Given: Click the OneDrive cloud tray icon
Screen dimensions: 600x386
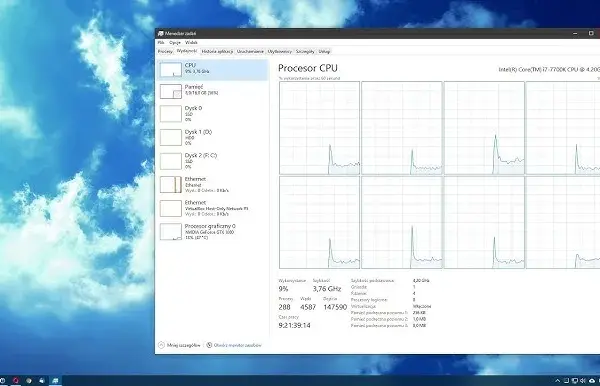Looking at the screenshot, I should (x=592, y=381).
